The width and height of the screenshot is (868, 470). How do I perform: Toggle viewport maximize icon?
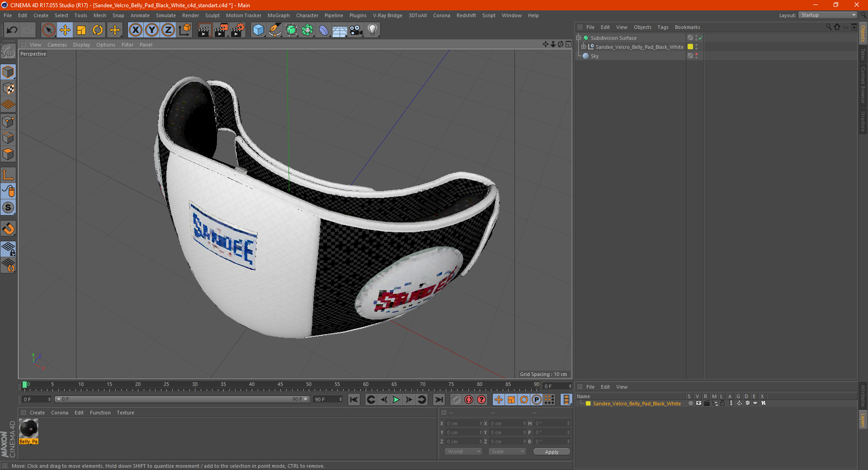(568, 44)
